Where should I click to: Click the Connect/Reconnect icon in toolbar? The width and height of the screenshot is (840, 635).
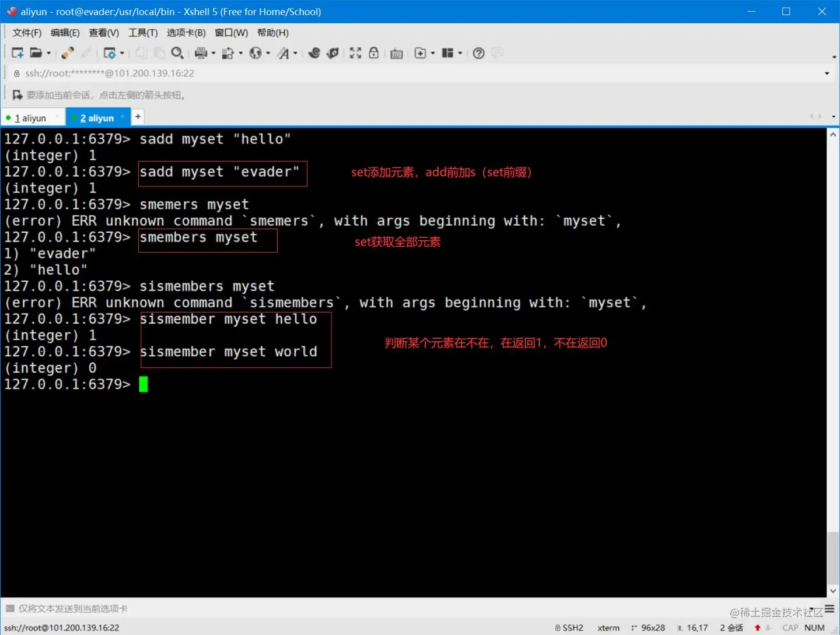68,53
